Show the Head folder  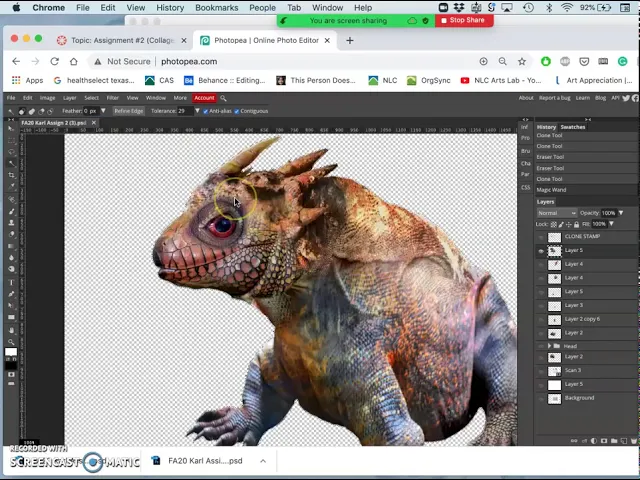(x=541, y=346)
